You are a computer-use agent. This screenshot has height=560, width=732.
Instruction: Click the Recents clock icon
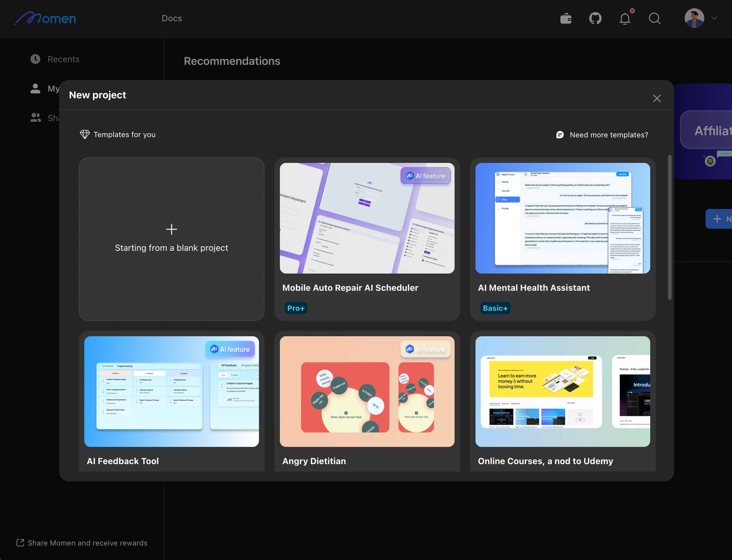(35, 59)
